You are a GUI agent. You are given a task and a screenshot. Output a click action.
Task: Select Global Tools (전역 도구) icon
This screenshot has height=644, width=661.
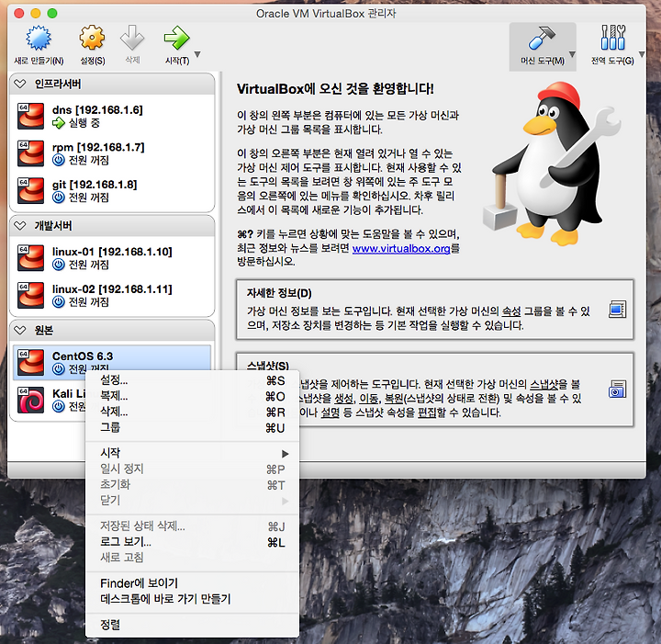(613, 38)
